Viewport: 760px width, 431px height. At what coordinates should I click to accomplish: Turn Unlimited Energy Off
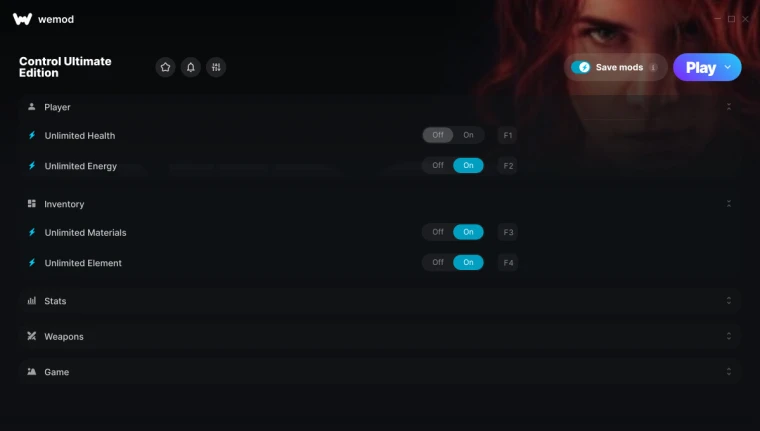coord(438,165)
